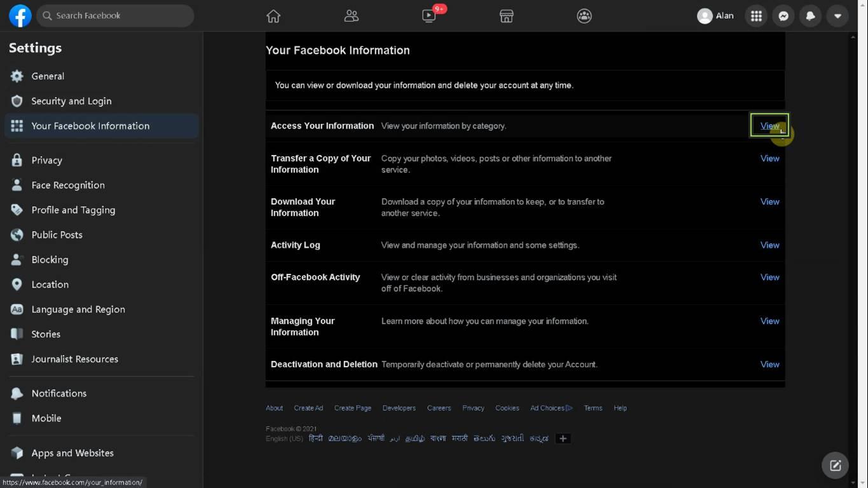This screenshot has height=488, width=868.
Task: Go to the Home feed icon
Action: 273,16
